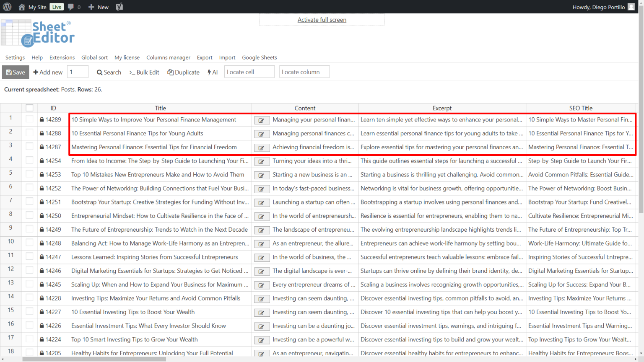Open content editor pencil for Investing Tips post
The width and height of the screenshot is (644, 362).
click(262, 299)
